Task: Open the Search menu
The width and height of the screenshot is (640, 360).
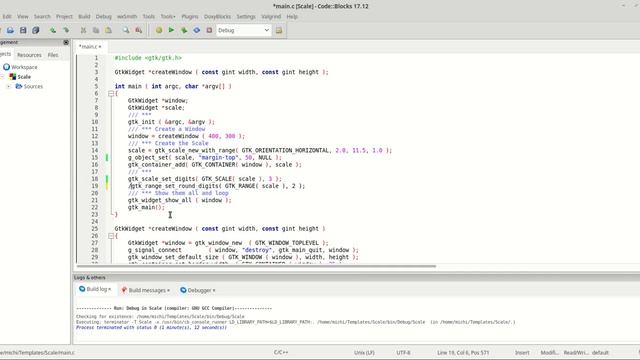Action: click(42, 17)
